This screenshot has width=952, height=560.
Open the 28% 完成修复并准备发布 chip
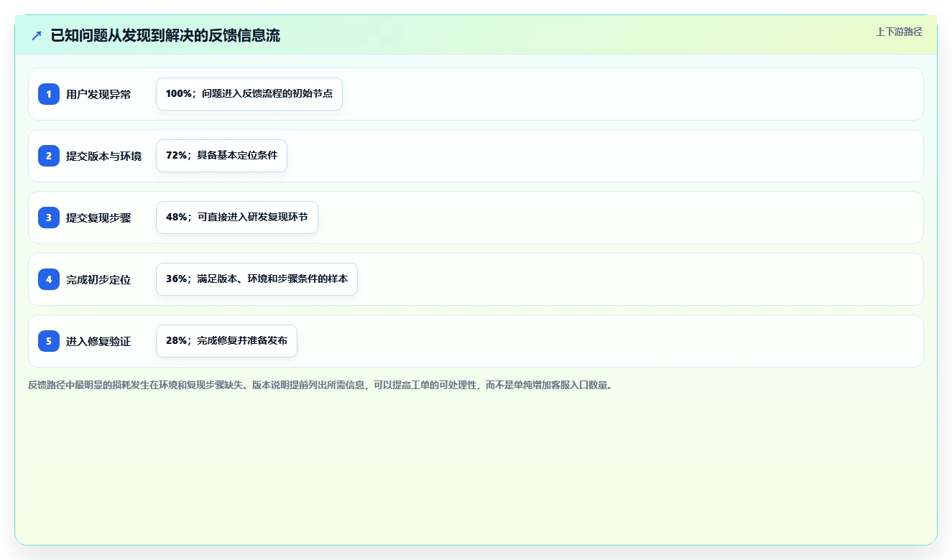[x=226, y=341]
